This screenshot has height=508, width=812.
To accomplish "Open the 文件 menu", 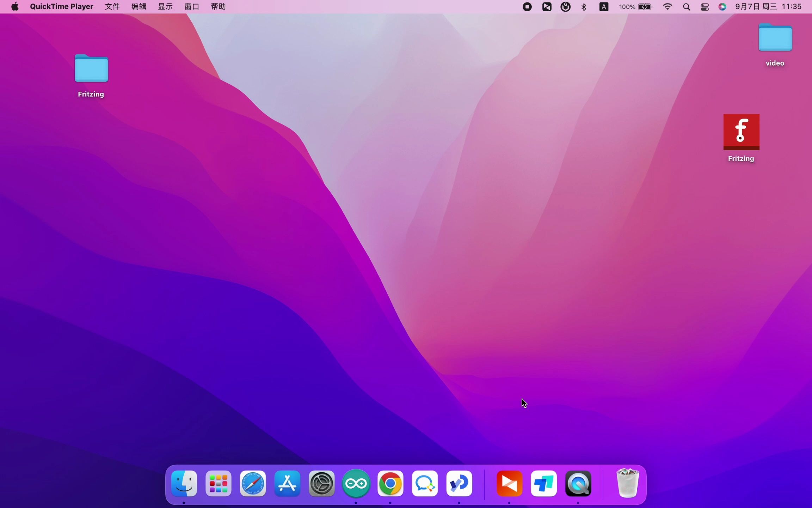I will tap(112, 7).
